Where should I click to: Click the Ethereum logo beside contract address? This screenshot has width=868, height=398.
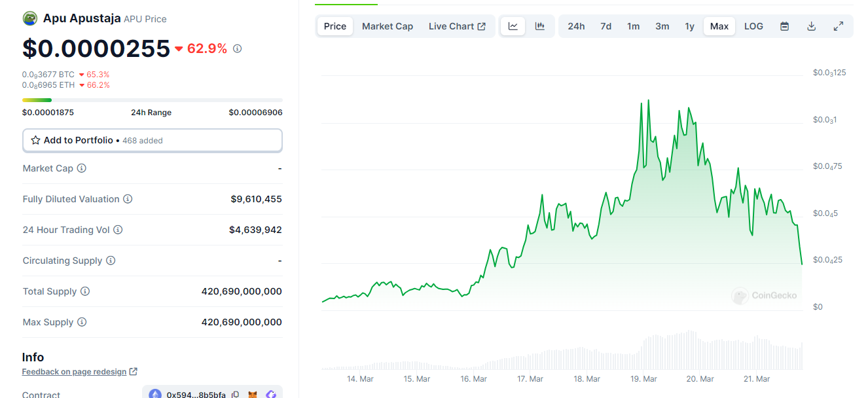[x=155, y=395]
